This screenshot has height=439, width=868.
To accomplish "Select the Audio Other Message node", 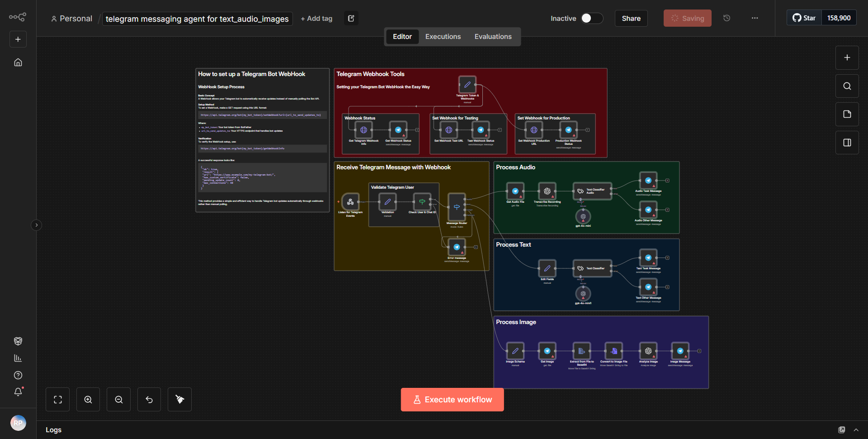I will coord(648,210).
